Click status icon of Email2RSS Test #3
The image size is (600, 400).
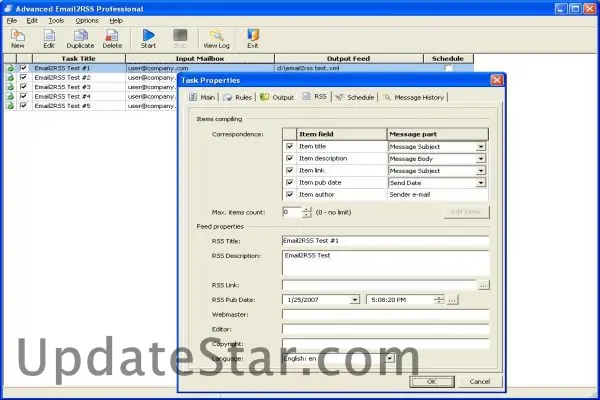[x=10, y=87]
